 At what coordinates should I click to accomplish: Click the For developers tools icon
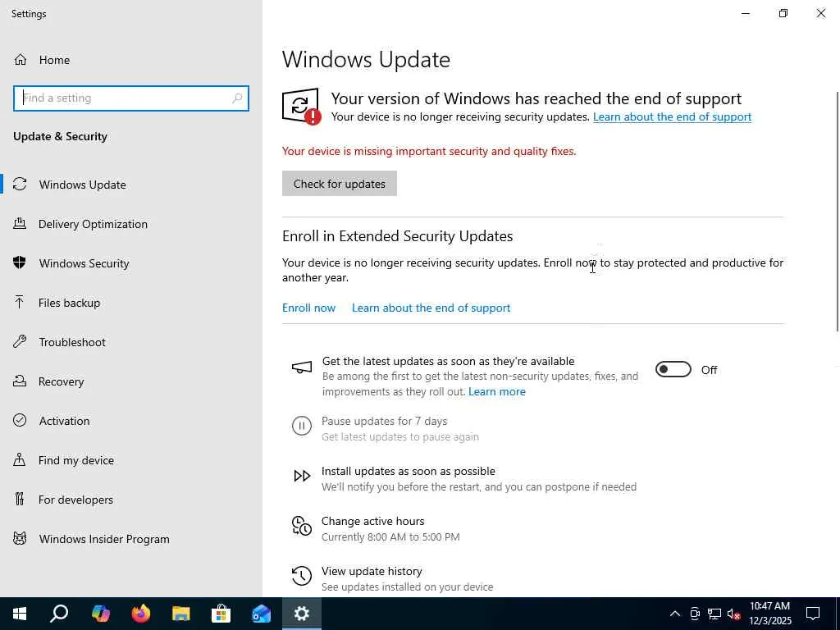20,500
